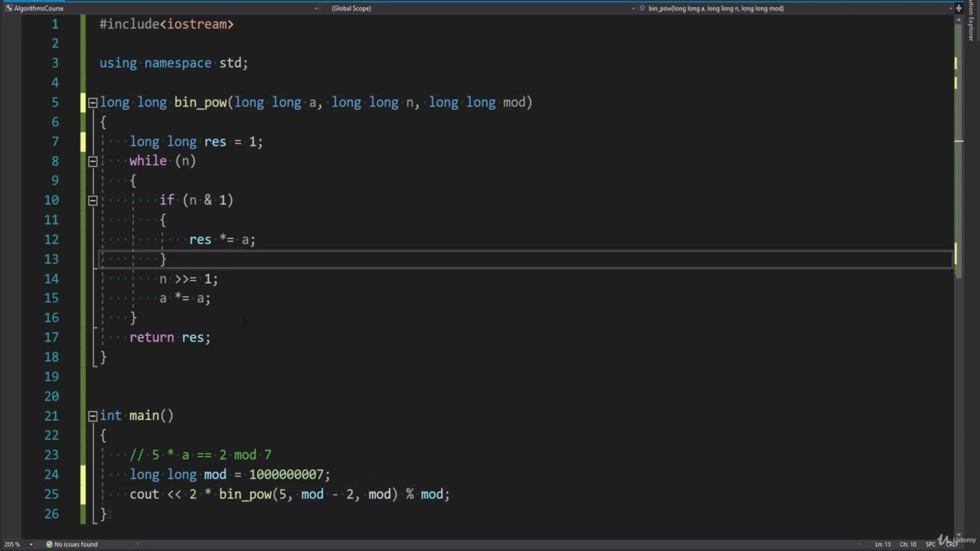Click the SPC indentation indicator

click(931, 544)
